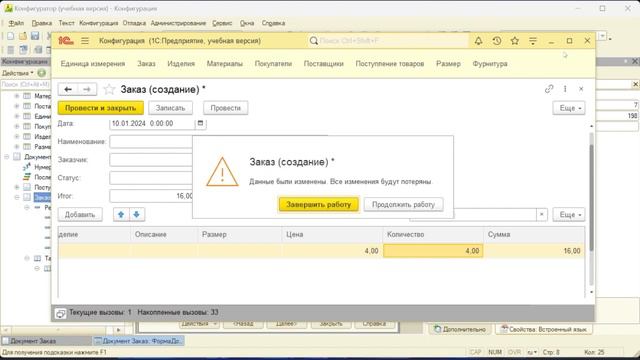
Task: Clear table search field with x
Action: tap(542, 215)
